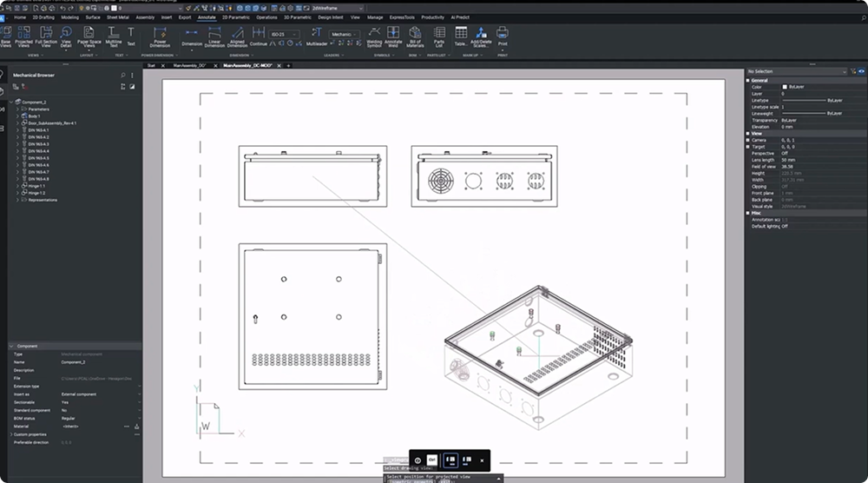The width and height of the screenshot is (868, 483).
Task: Open the Sectionable dropdown in Component panel
Action: [x=139, y=402]
